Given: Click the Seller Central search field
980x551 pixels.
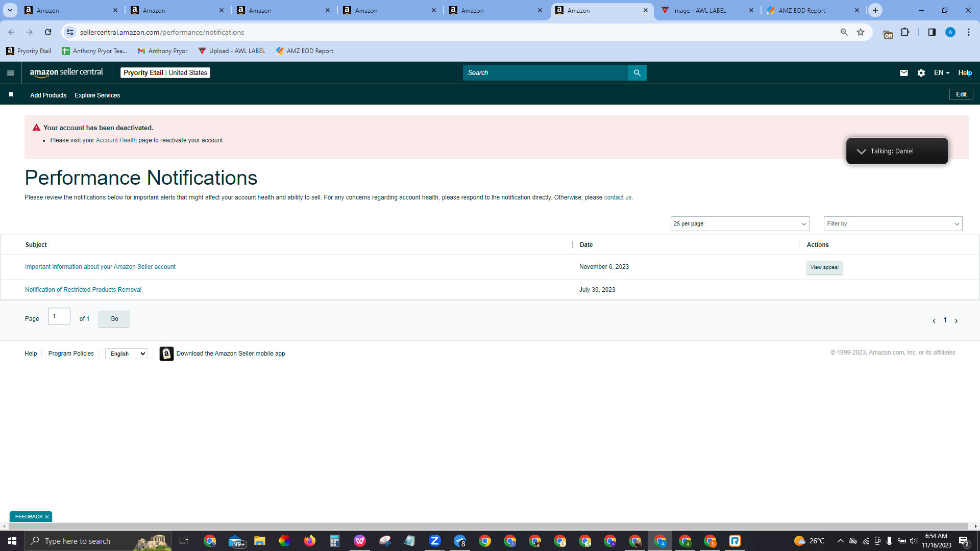Looking at the screenshot, I should 545,73.
